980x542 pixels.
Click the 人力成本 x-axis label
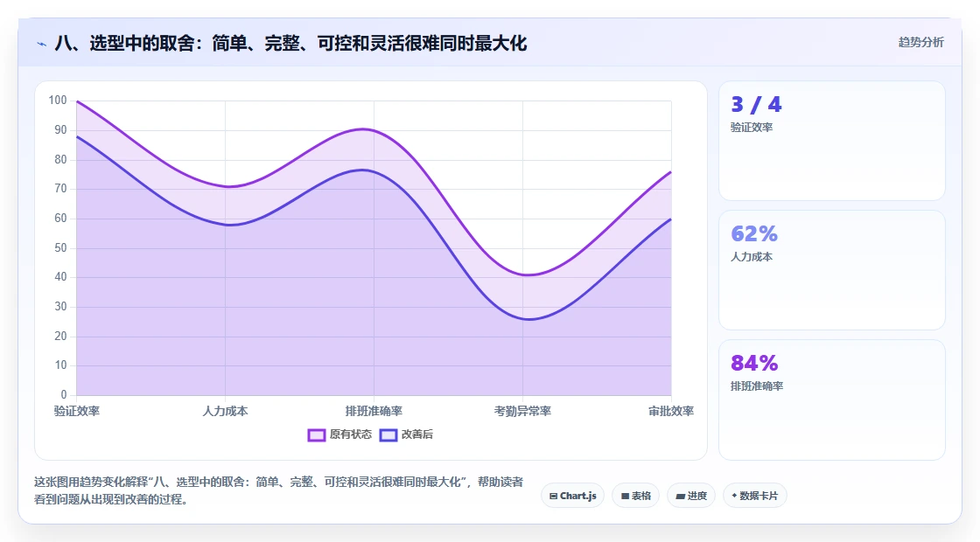[225, 411]
